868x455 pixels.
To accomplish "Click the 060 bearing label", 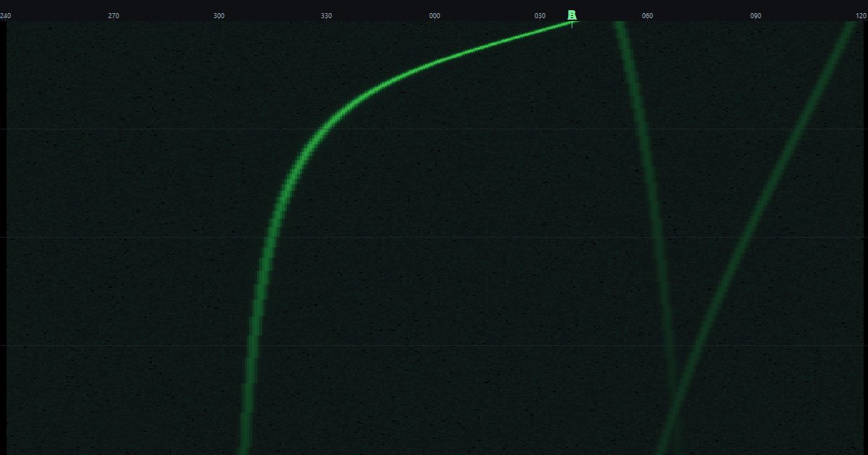I will 647,16.
